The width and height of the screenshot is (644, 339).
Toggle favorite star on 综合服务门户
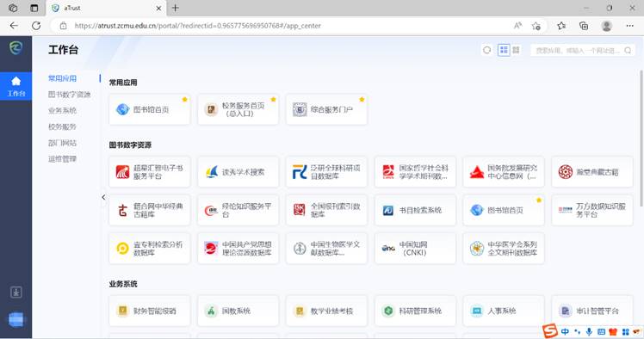click(362, 99)
